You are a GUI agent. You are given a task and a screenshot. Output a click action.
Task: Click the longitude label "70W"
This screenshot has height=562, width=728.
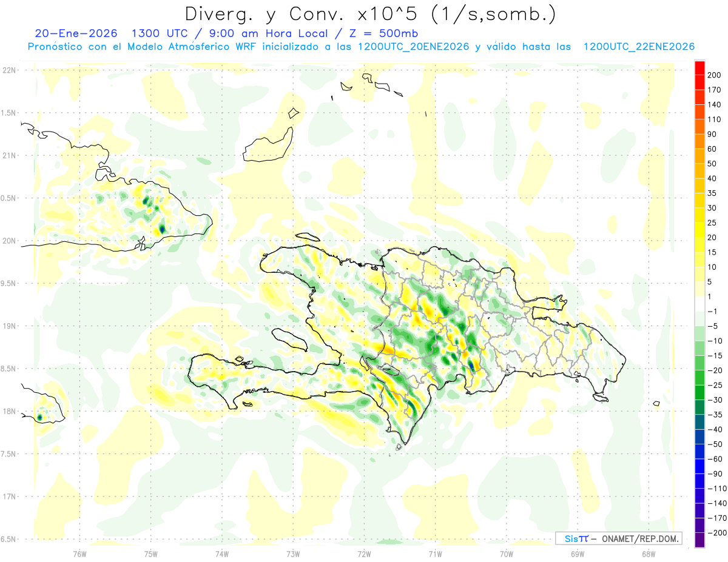(506, 554)
